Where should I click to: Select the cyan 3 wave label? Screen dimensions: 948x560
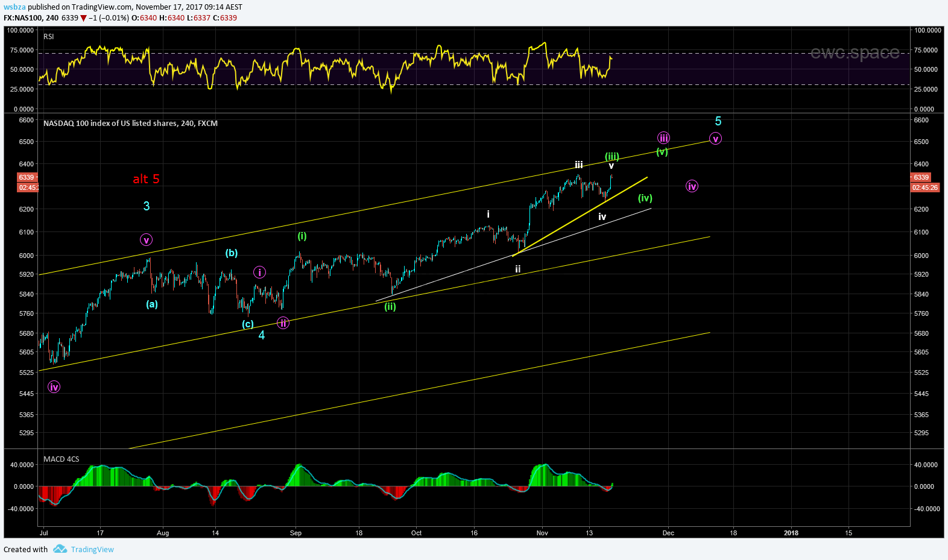146,206
